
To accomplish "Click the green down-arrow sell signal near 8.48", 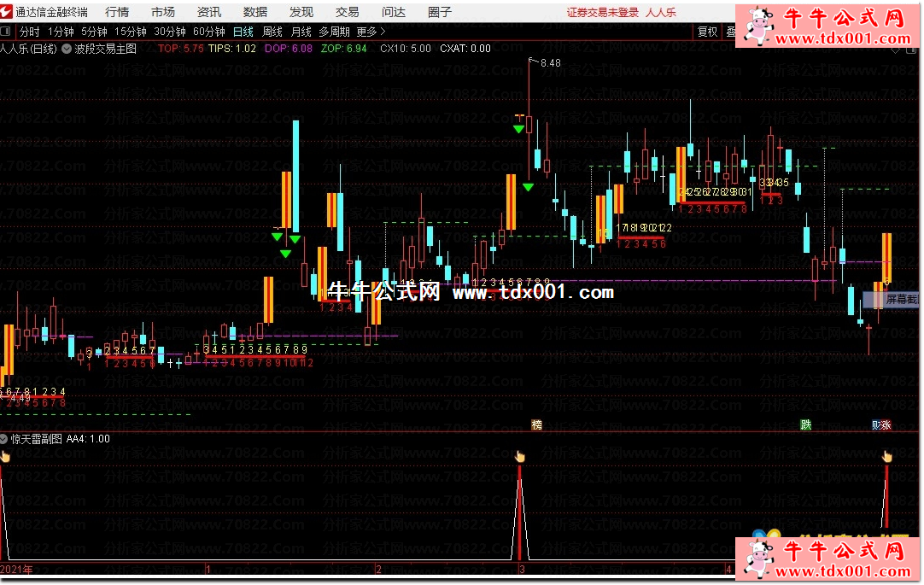I will (x=518, y=129).
